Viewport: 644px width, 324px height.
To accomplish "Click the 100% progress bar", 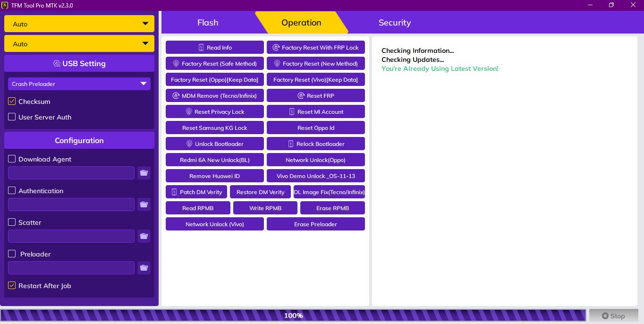I will (293, 315).
